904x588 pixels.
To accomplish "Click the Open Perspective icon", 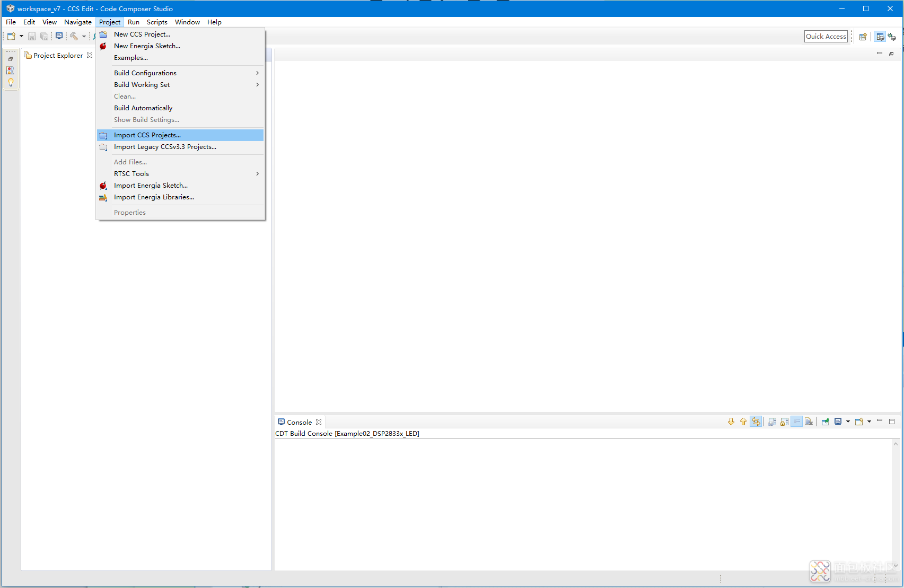I will click(x=863, y=37).
